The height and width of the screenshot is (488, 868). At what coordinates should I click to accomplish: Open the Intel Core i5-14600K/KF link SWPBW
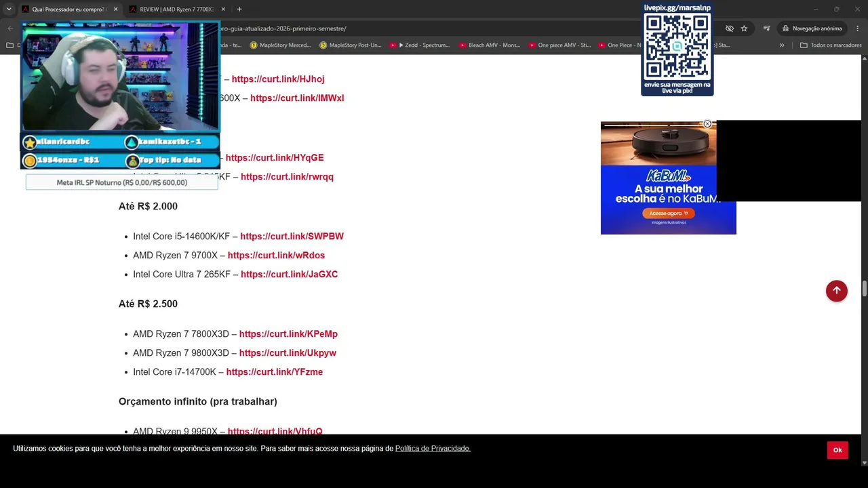pos(292,237)
